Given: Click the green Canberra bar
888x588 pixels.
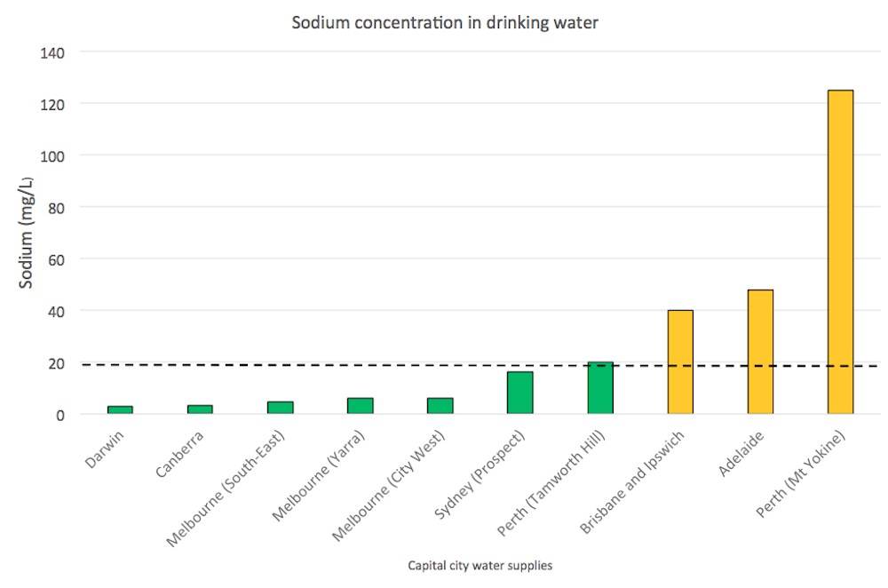Looking at the screenshot, I should pos(200,409).
